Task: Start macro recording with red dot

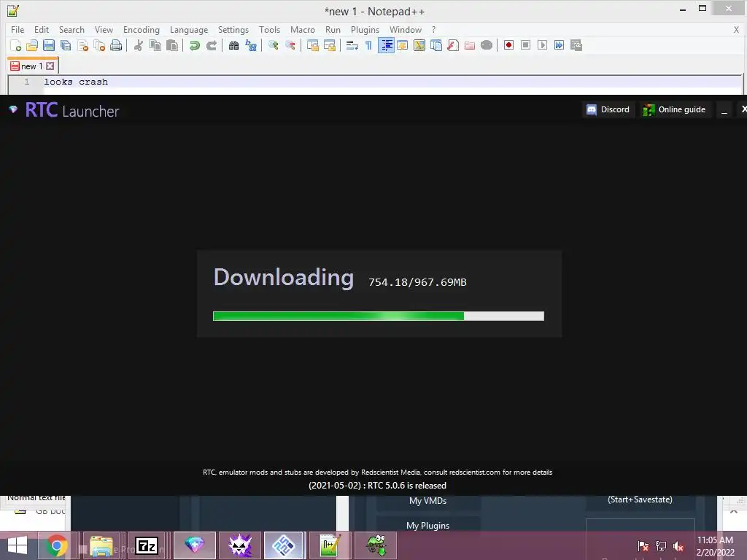Action: 508,45
